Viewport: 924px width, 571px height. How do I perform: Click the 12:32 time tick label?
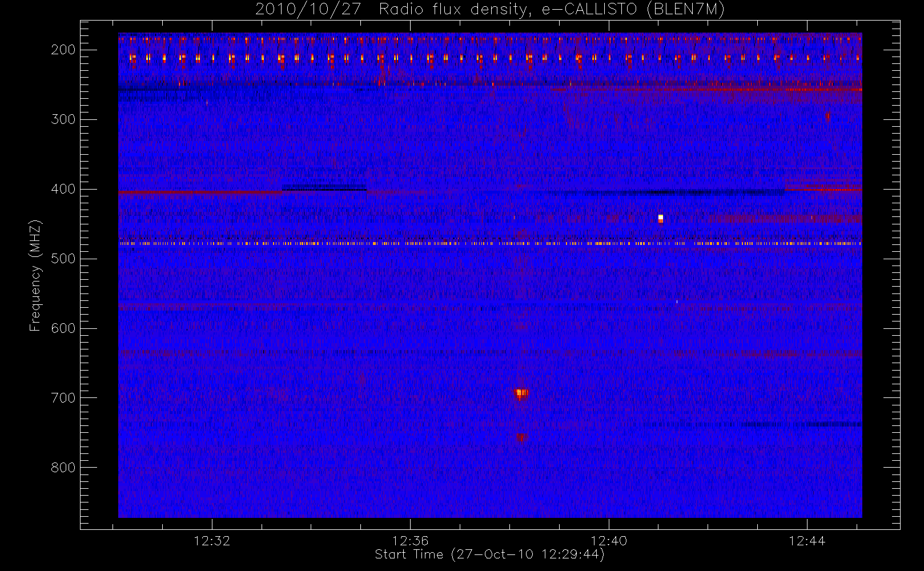pyautogui.click(x=212, y=541)
